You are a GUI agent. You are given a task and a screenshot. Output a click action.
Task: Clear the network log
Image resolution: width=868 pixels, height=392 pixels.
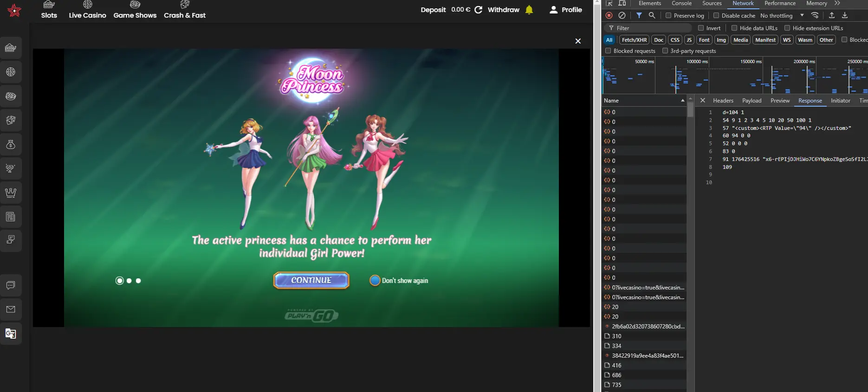[622, 15]
